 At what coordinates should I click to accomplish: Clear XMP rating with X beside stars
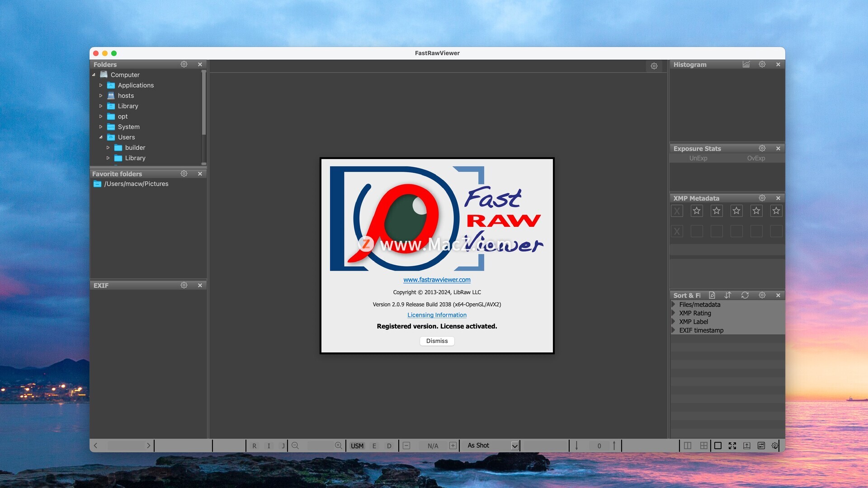(x=677, y=211)
